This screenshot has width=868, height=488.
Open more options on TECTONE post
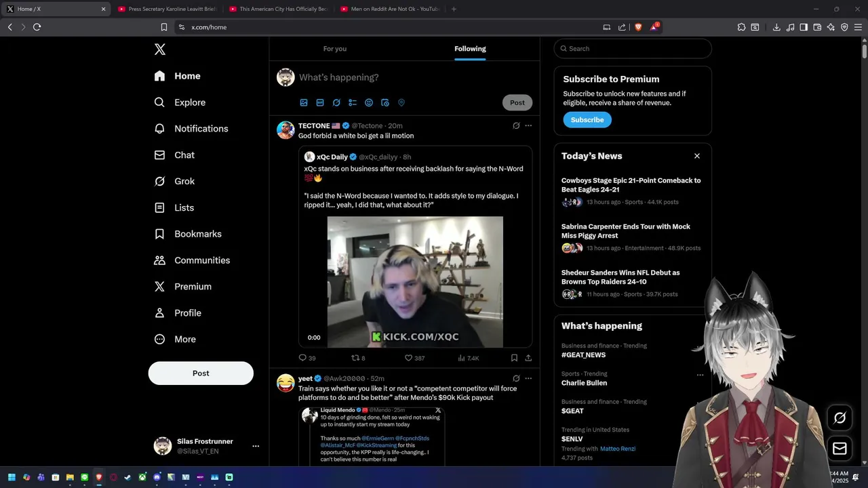pos(528,126)
